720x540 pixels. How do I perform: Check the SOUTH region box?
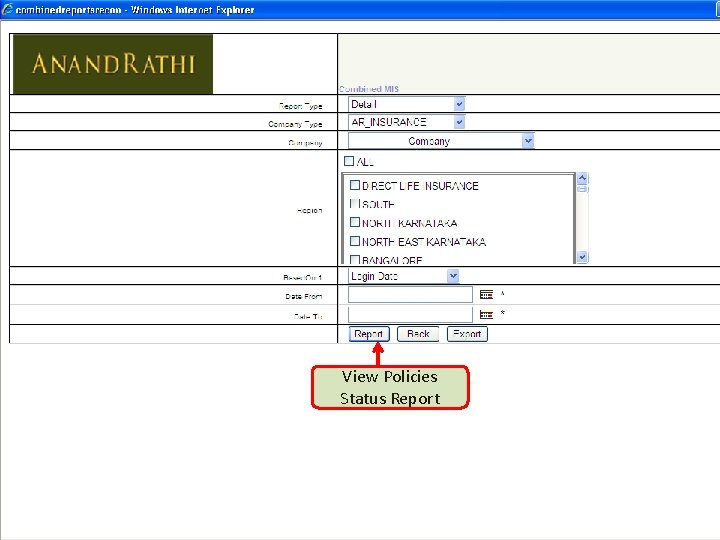click(354, 203)
